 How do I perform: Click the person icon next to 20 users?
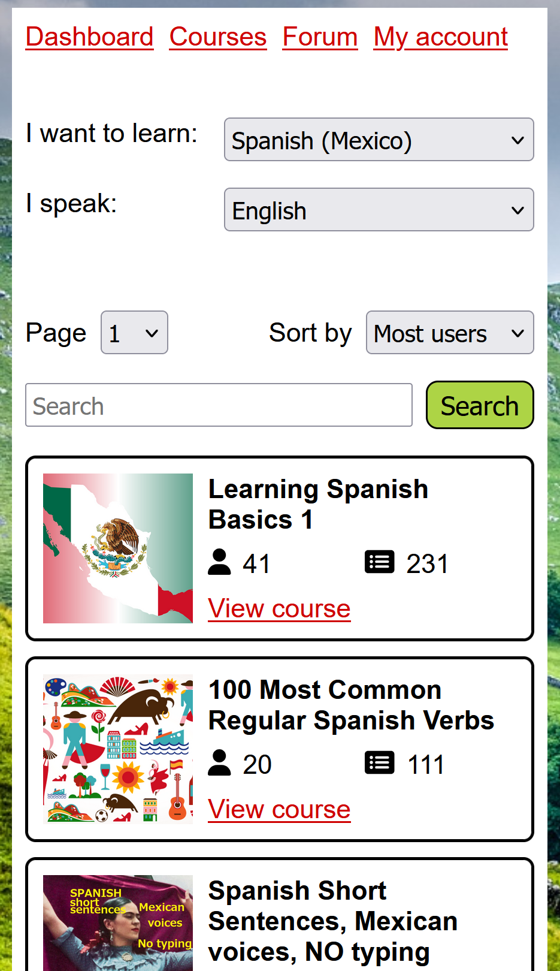point(219,763)
